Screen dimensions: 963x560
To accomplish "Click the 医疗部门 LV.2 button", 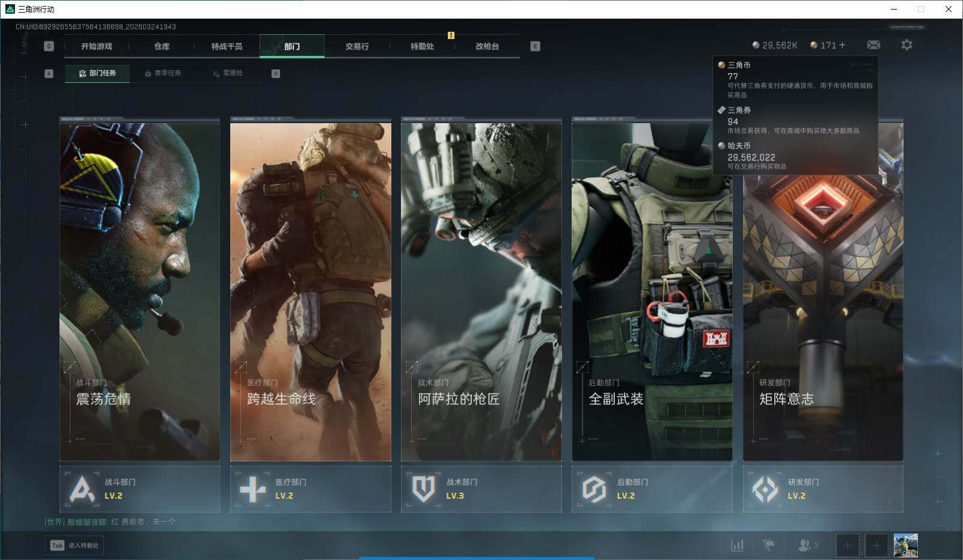I will (x=310, y=489).
